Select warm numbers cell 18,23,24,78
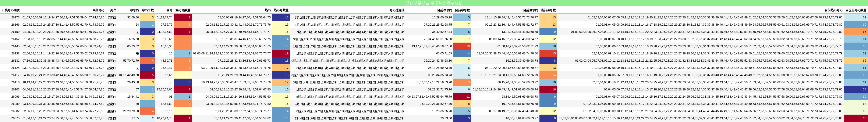868x122 pixels. point(164,118)
